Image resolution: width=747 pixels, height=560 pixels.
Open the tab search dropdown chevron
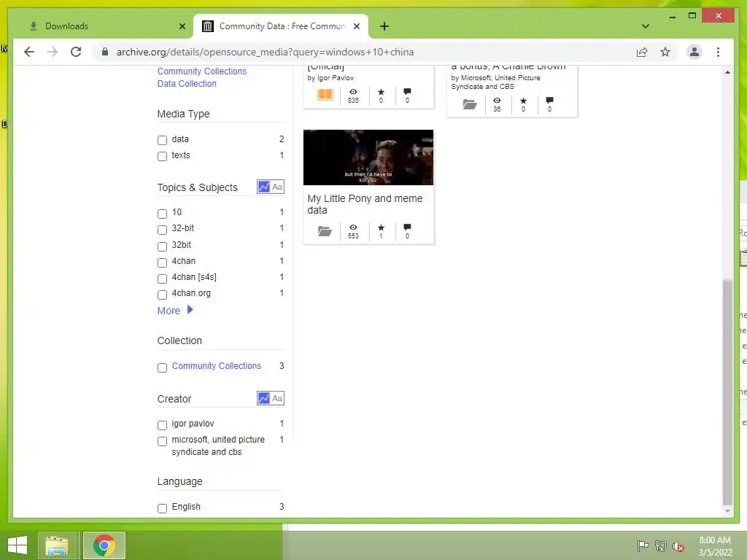tap(646, 26)
